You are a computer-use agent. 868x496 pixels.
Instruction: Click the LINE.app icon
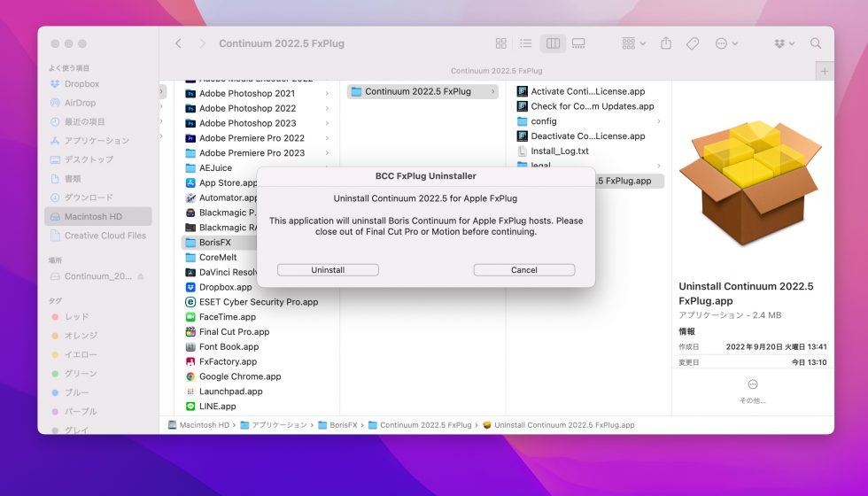pyautogui.click(x=190, y=407)
